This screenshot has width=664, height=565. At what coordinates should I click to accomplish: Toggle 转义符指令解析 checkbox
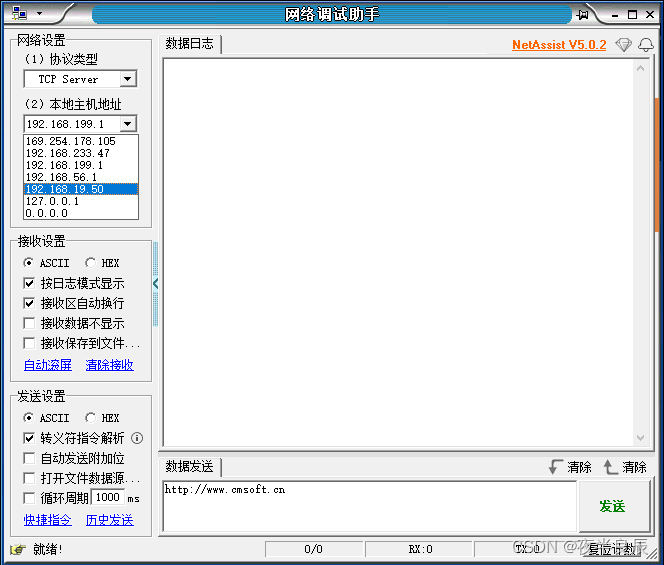pos(29,438)
